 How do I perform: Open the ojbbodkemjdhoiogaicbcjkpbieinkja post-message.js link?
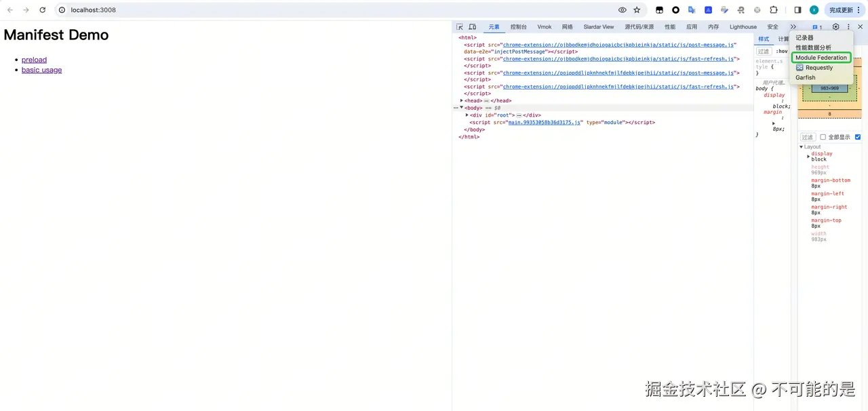(x=618, y=45)
